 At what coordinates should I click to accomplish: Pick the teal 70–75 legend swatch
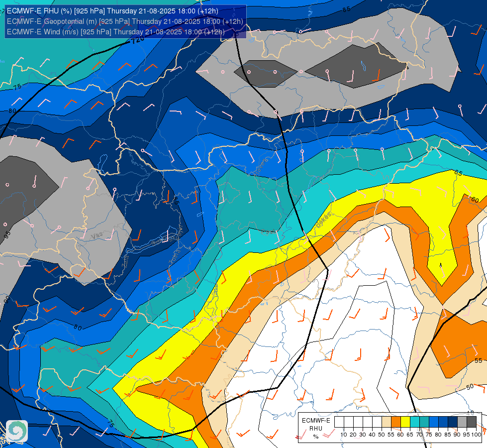pos(424,422)
